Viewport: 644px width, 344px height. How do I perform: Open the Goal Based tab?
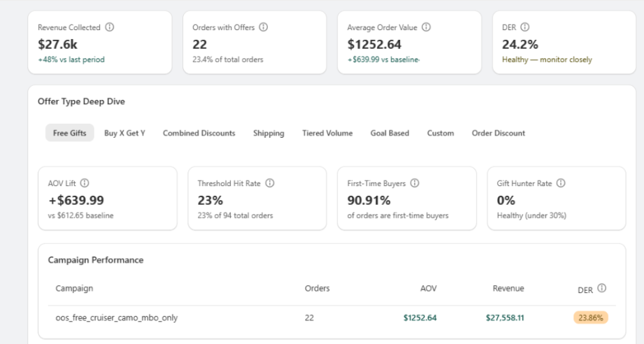pyautogui.click(x=389, y=133)
